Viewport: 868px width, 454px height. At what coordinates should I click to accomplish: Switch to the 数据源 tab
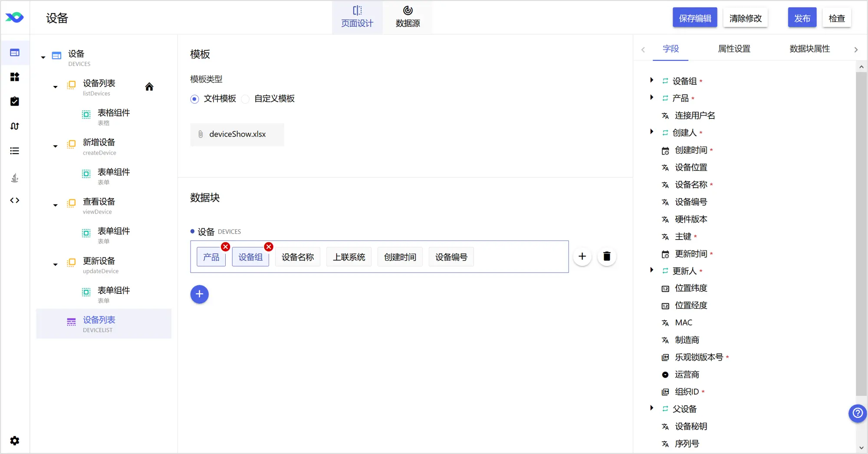(x=408, y=17)
